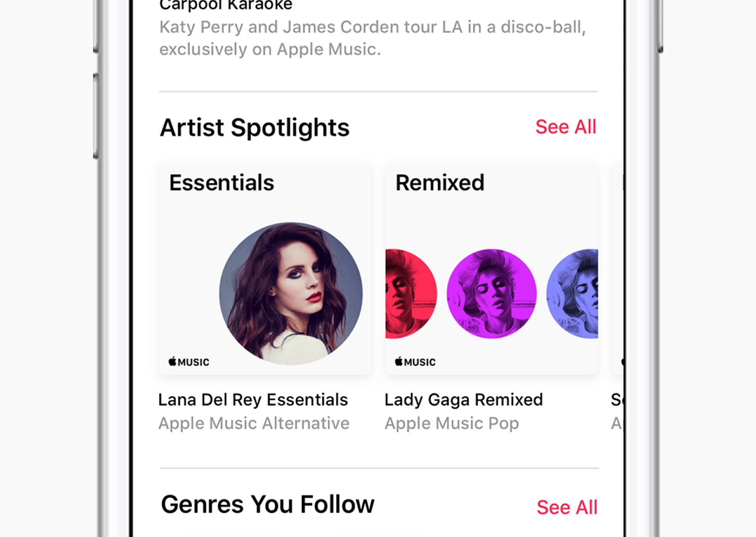
Task: Open the Carpool Karaoke title
Action: pyautogui.click(x=226, y=6)
